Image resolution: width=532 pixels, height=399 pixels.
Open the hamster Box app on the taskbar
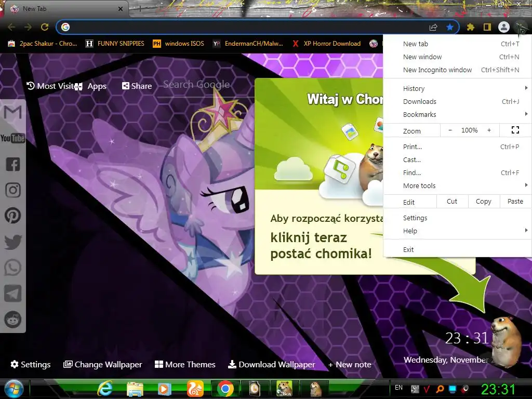click(x=284, y=389)
